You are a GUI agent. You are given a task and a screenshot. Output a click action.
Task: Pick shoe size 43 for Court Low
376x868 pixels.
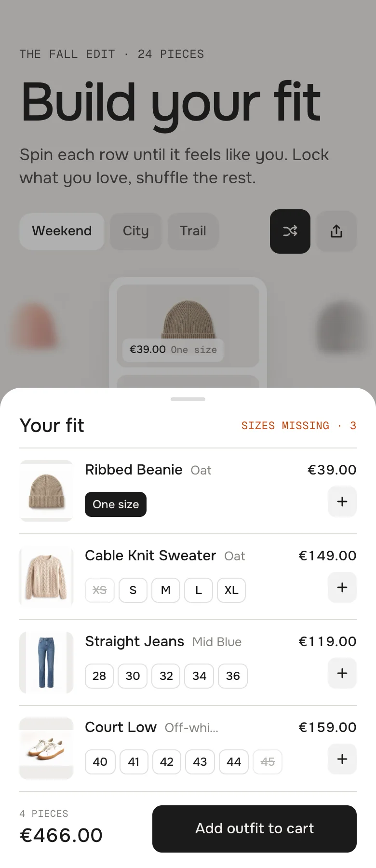point(200,762)
